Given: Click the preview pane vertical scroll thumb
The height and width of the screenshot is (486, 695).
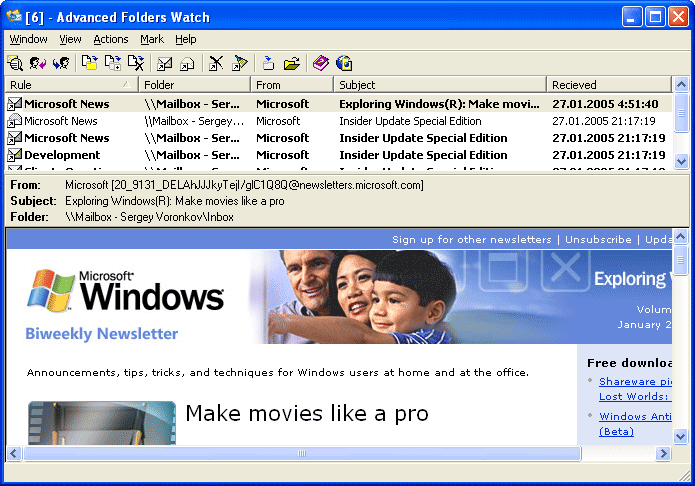Looking at the screenshot, I should pos(680,260).
